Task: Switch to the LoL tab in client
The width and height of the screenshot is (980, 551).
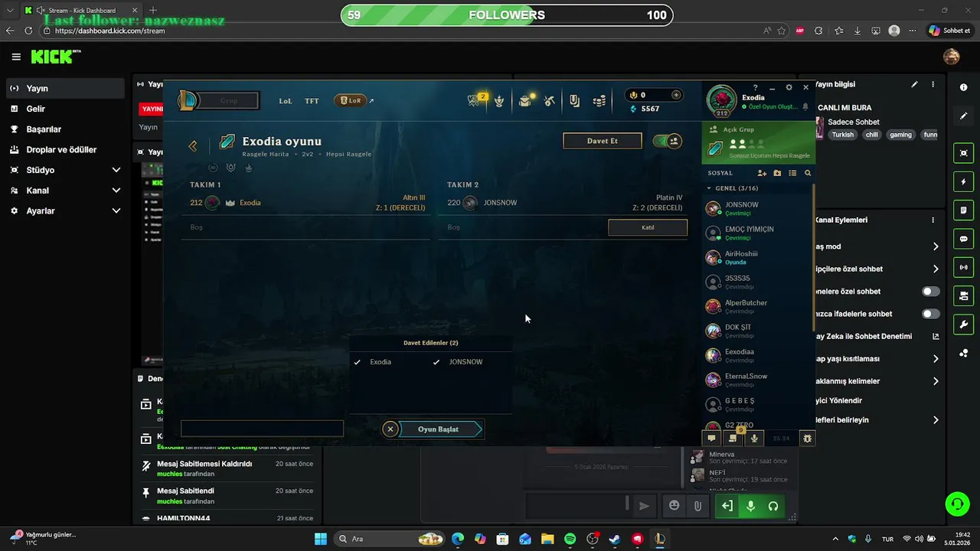Action: (x=286, y=101)
